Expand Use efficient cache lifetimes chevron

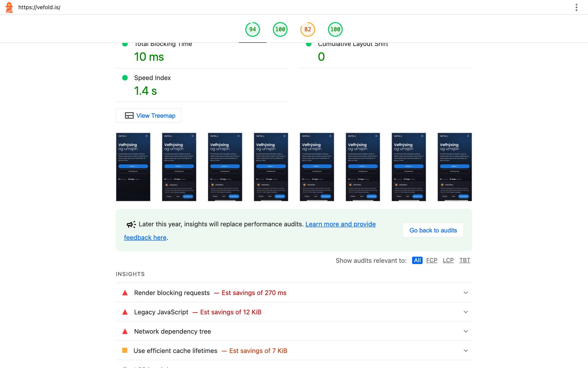coord(466,351)
